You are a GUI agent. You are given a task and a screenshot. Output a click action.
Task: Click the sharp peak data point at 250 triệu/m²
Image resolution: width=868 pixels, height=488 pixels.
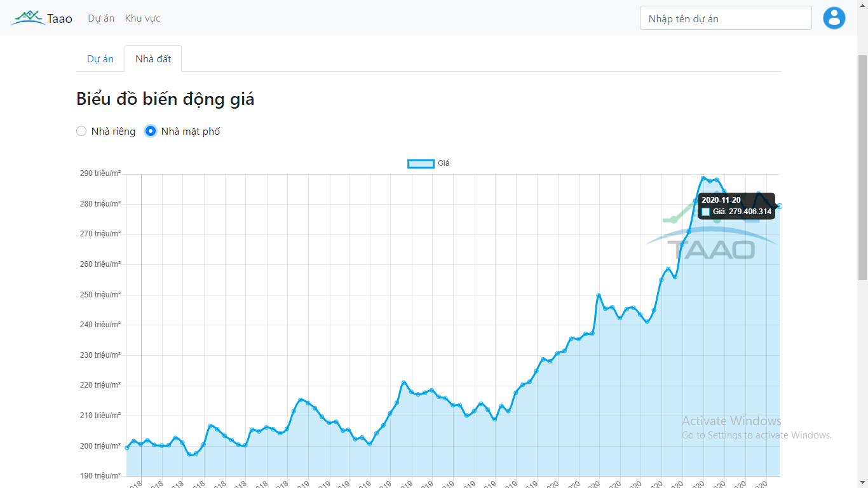[x=599, y=295]
